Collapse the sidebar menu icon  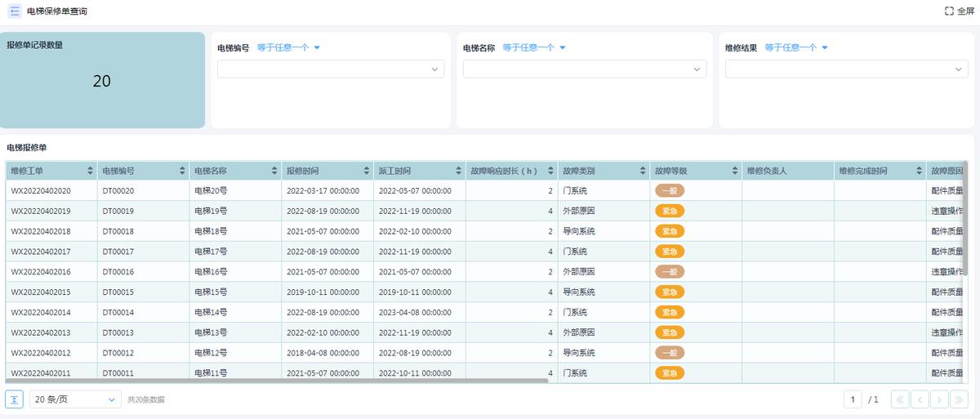[14, 11]
